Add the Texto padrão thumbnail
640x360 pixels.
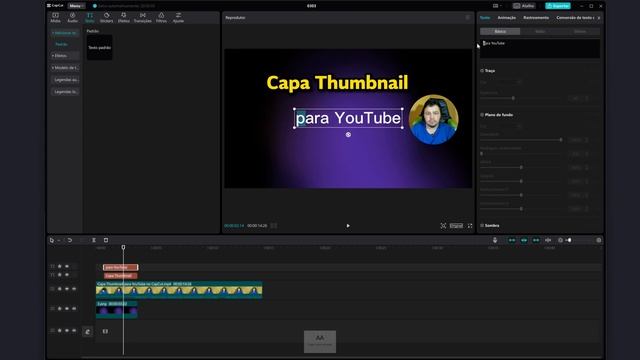[100, 47]
